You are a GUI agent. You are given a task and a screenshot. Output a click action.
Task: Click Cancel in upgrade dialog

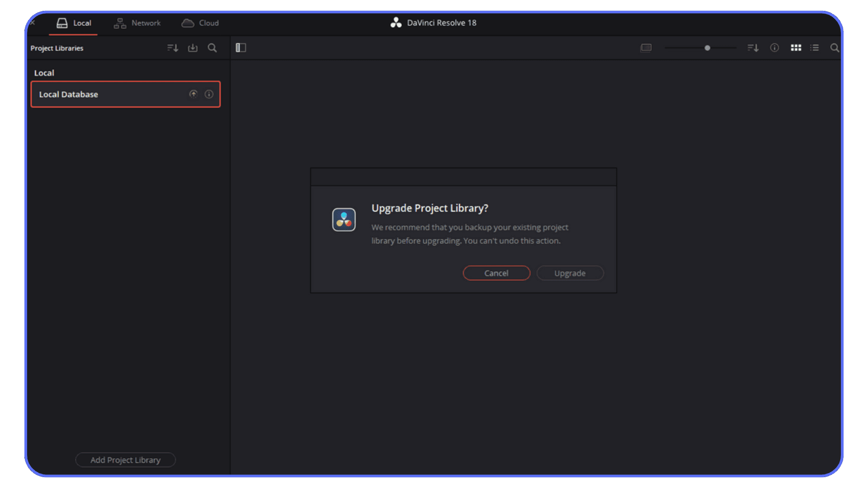(496, 273)
